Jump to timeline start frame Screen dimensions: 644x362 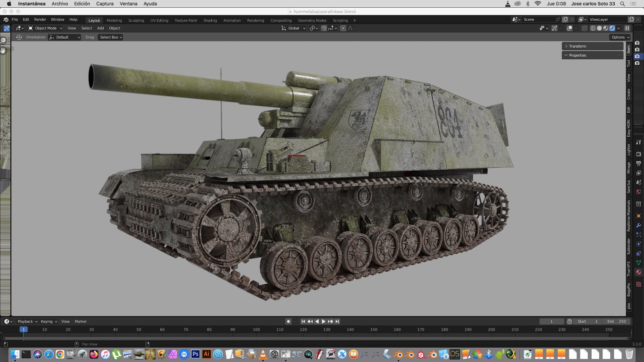point(303,321)
